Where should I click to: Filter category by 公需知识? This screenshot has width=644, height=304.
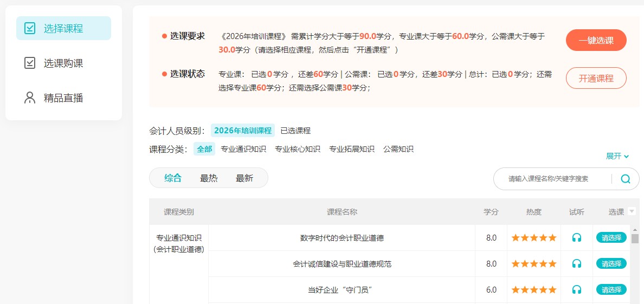tap(398, 149)
